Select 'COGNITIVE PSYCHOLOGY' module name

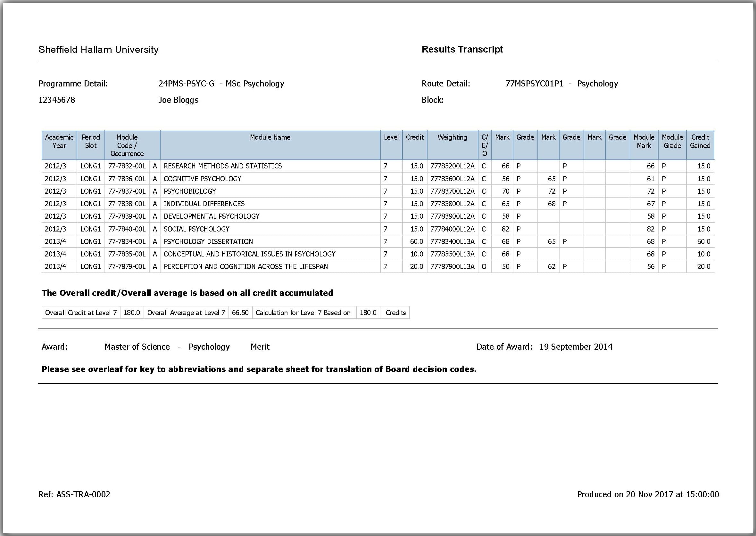point(203,179)
